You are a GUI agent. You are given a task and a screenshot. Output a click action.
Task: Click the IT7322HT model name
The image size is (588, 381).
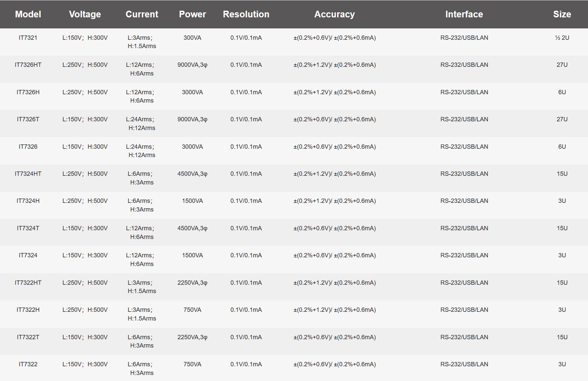coord(28,283)
